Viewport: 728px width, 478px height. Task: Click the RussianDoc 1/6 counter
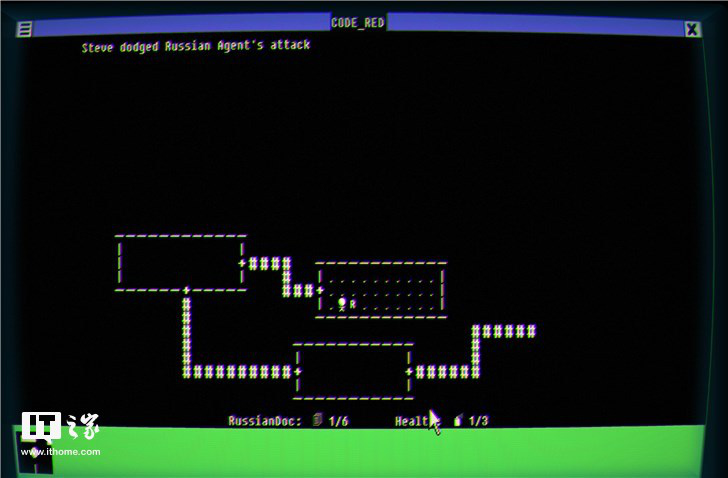pos(338,421)
